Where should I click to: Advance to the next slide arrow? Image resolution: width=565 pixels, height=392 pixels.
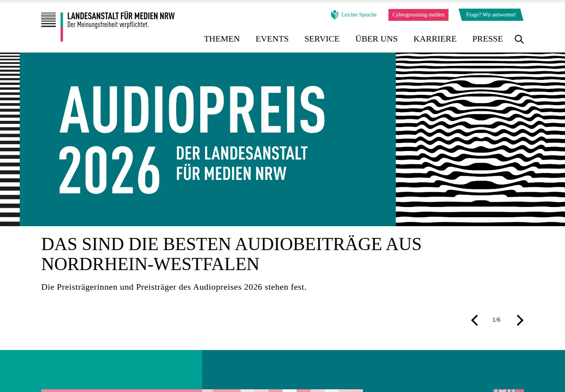[x=520, y=320]
